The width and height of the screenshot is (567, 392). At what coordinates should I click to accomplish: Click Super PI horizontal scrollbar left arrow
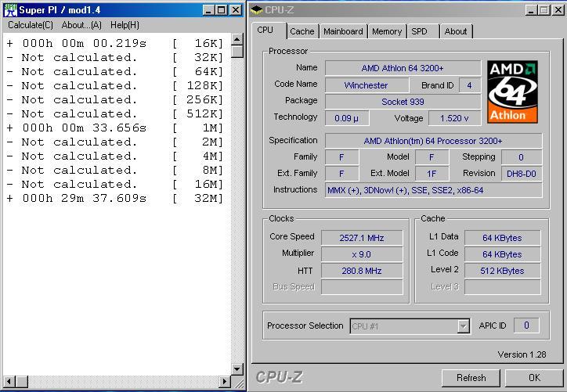(x=9, y=381)
